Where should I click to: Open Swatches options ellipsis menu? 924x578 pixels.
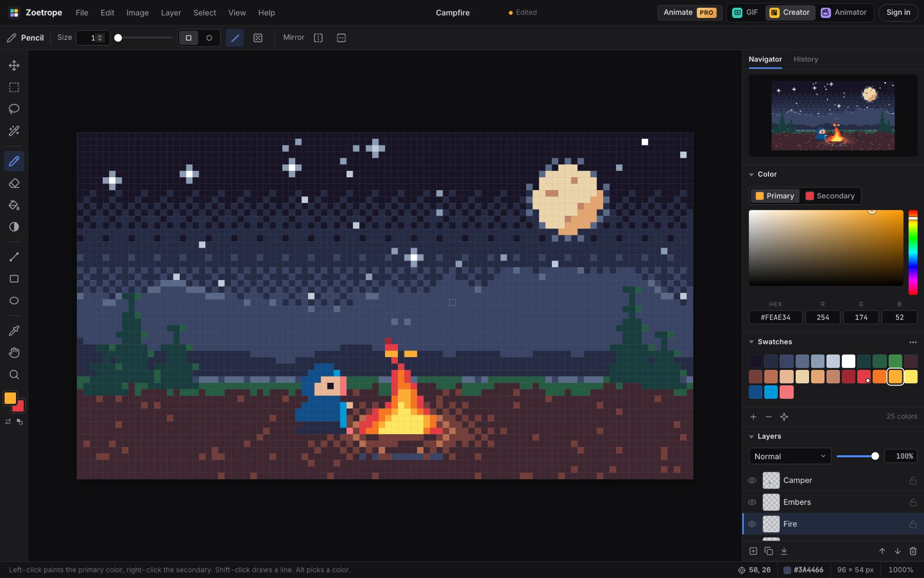[x=913, y=342]
